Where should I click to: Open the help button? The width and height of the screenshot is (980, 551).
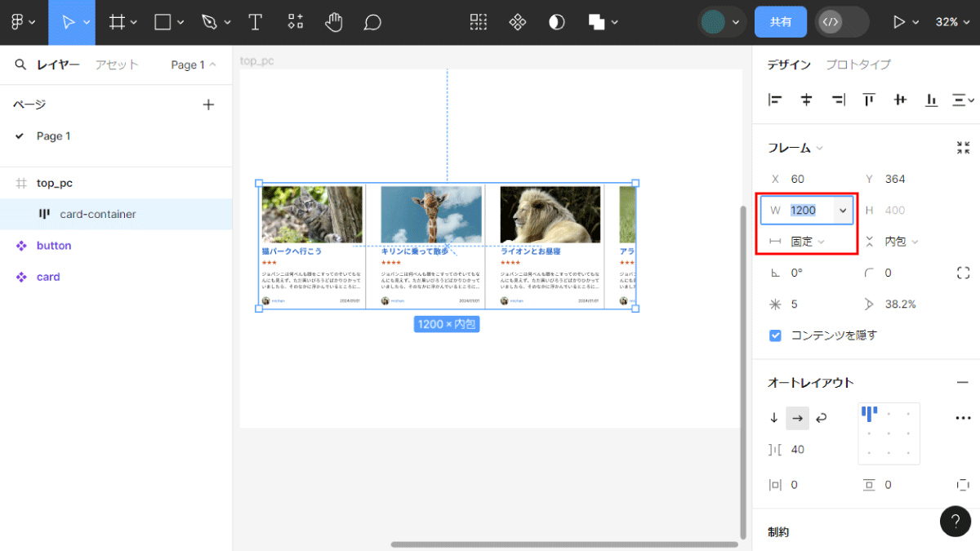955,521
